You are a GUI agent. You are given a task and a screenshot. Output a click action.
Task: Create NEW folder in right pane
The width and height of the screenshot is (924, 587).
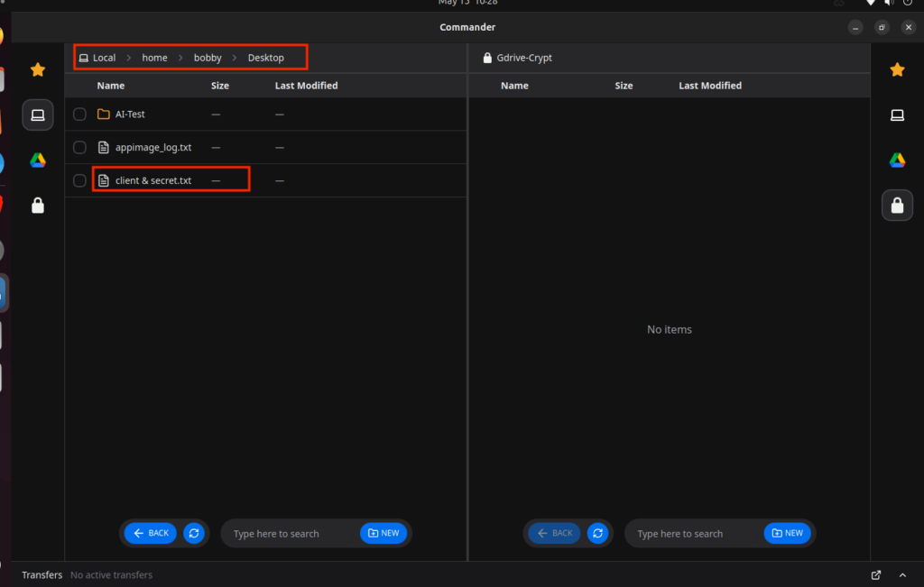[x=787, y=534]
